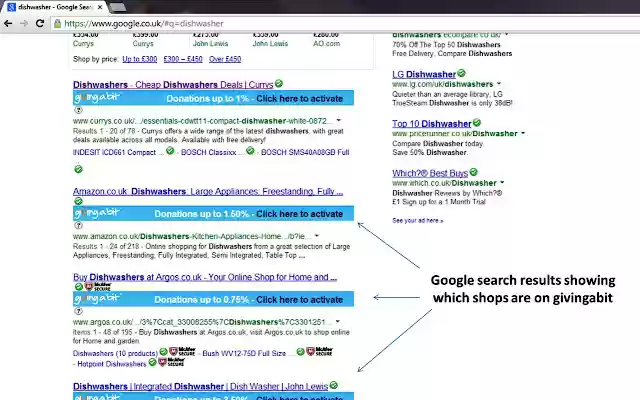Click the green check icon below the Amazon result title

[78, 201]
